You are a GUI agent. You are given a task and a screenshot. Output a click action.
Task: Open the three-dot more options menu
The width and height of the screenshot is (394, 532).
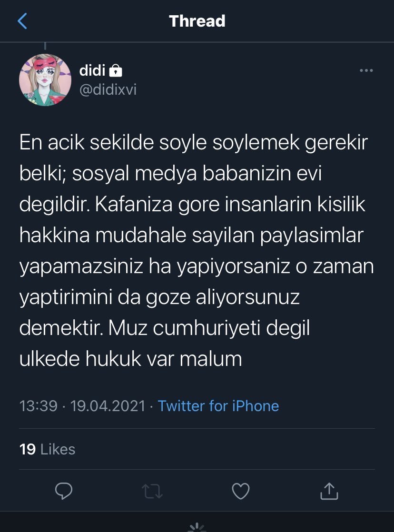coord(366,70)
